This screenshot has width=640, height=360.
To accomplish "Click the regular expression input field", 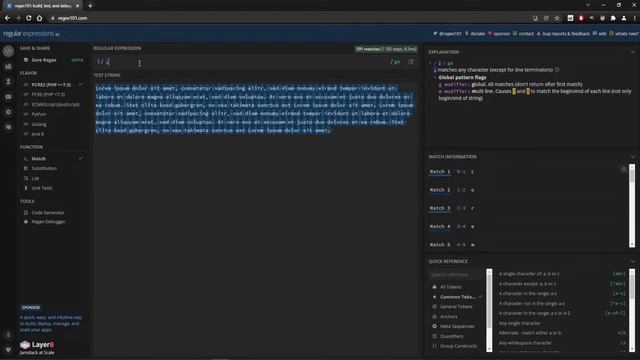I will click(x=245, y=62).
